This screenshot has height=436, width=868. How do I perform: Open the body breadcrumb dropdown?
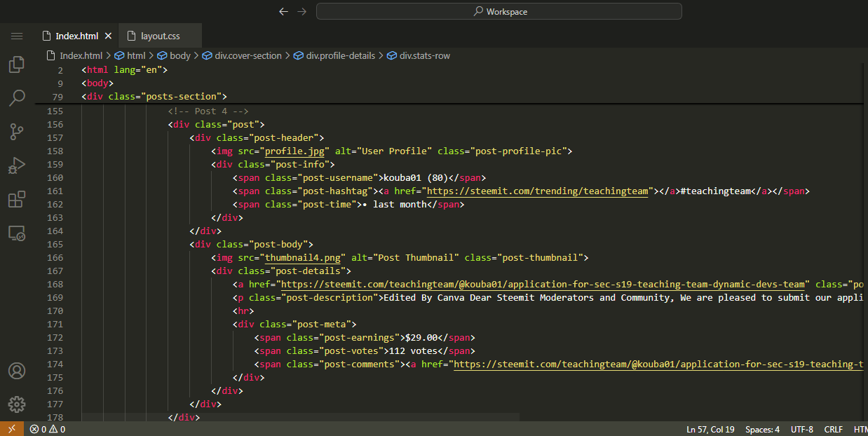[179, 55]
